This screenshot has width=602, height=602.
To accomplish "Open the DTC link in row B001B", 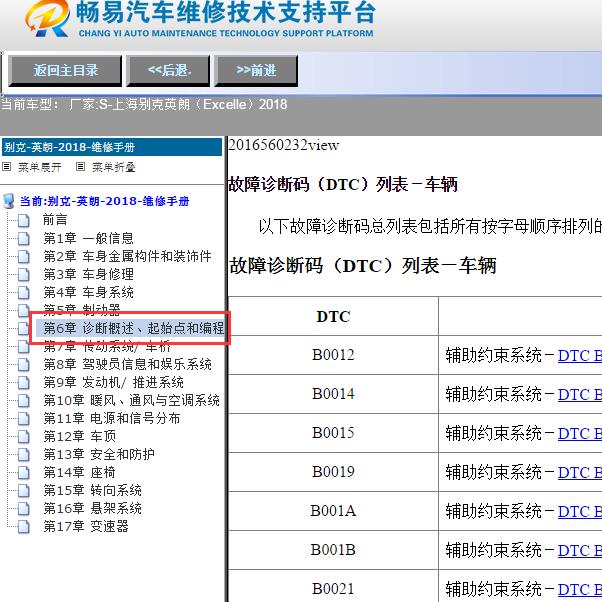I will click(x=580, y=551).
